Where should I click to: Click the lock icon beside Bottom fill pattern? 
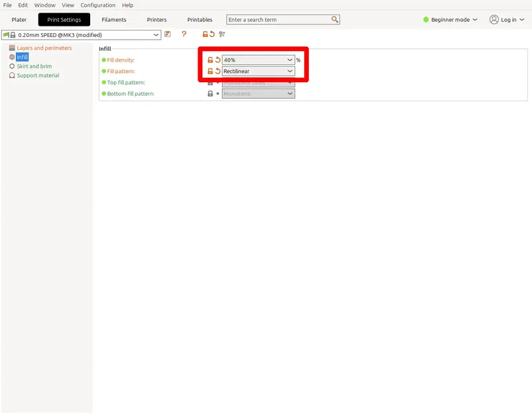coord(211,93)
